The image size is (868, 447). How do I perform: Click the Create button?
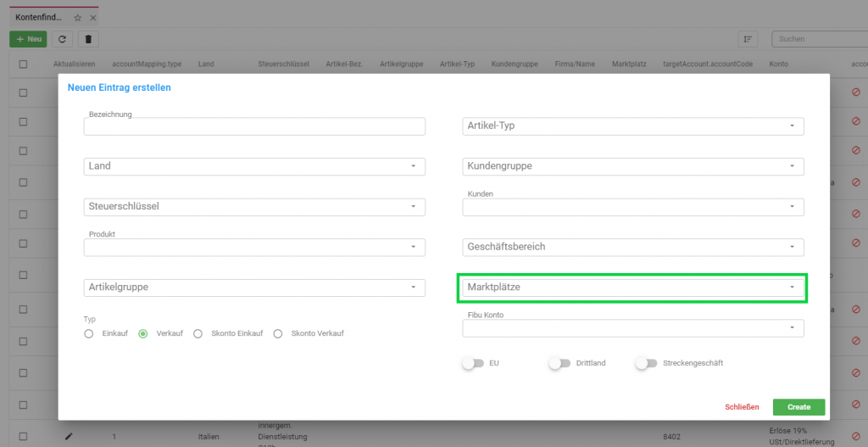click(798, 407)
